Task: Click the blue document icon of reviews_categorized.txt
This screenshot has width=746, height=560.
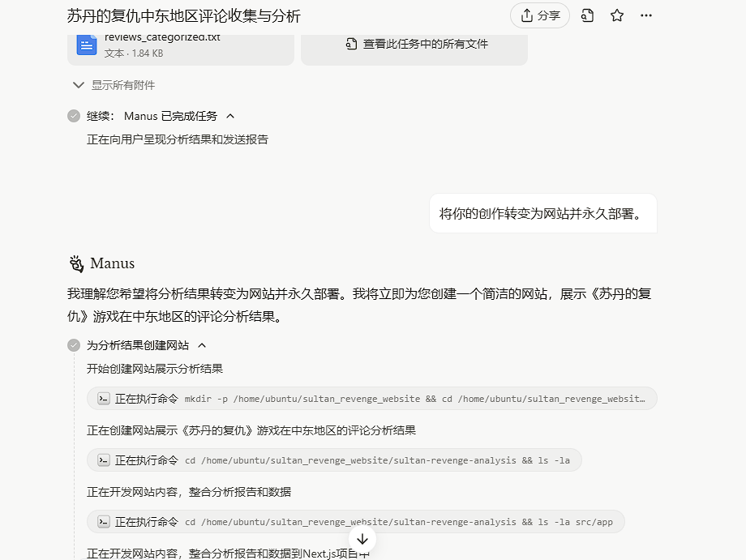Action: (x=87, y=45)
